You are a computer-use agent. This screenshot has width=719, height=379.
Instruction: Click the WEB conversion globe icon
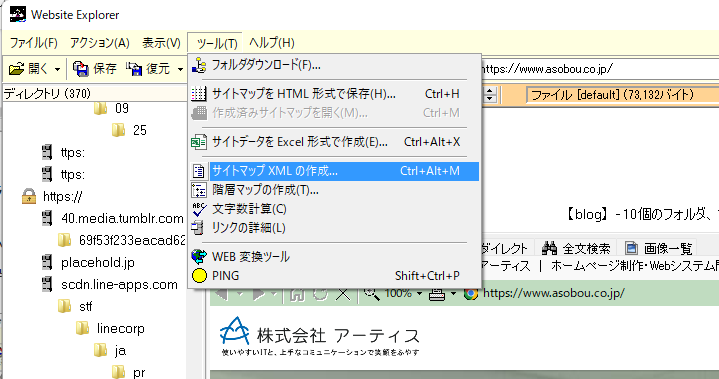pos(199,257)
